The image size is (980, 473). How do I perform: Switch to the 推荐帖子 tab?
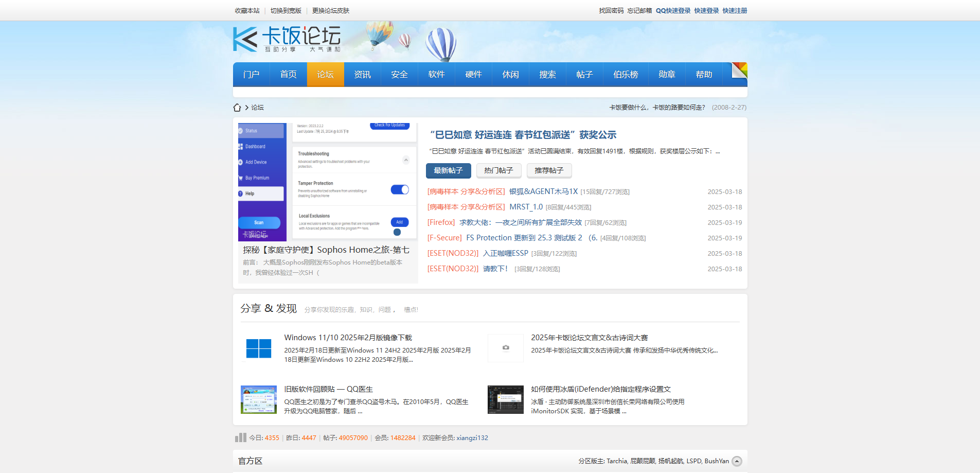coord(549,170)
